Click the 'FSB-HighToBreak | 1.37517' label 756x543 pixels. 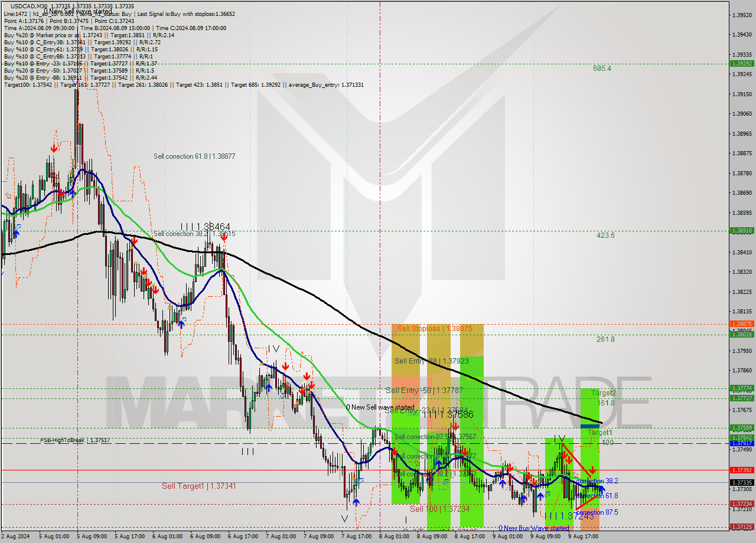(75, 440)
